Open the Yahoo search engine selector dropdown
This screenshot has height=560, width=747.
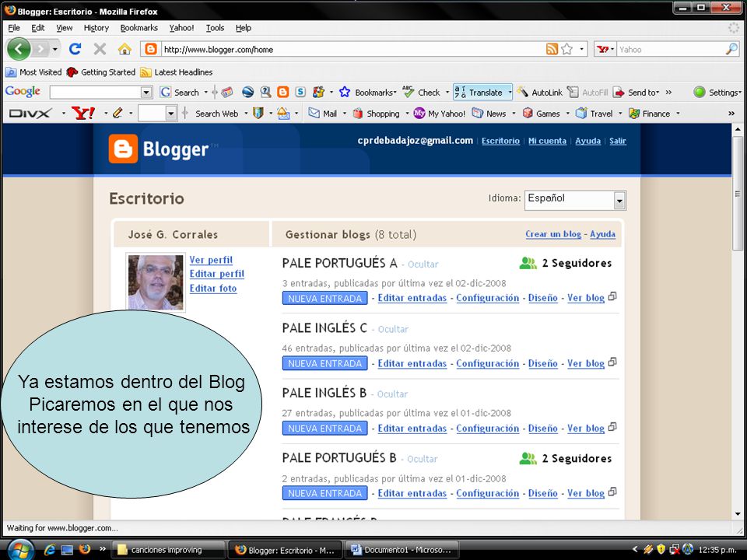[x=612, y=49]
